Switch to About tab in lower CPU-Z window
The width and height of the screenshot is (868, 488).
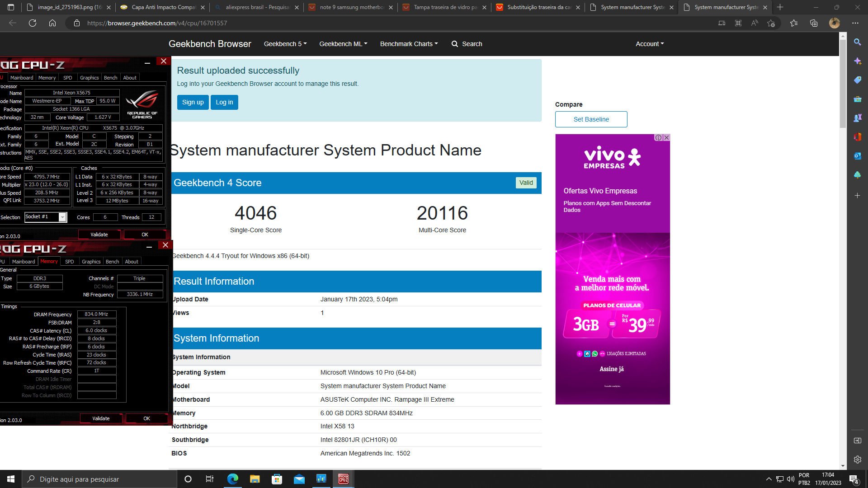click(132, 262)
